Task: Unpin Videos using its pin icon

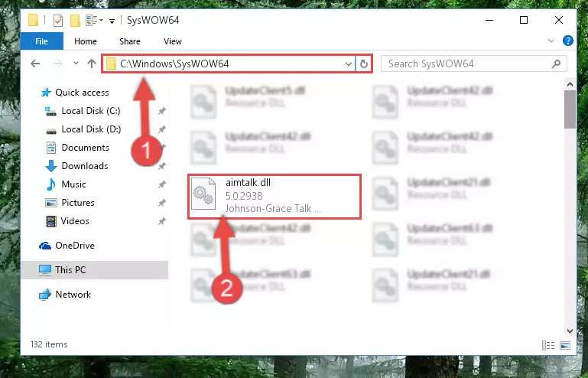Action: tap(161, 221)
